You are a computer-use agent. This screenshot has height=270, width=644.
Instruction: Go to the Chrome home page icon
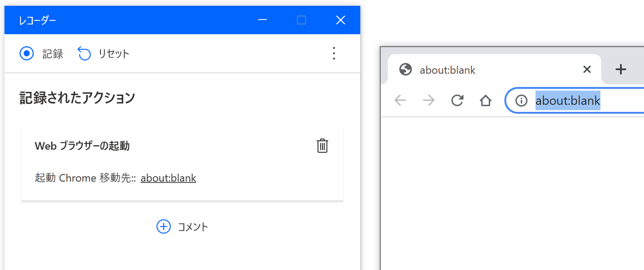click(x=486, y=101)
